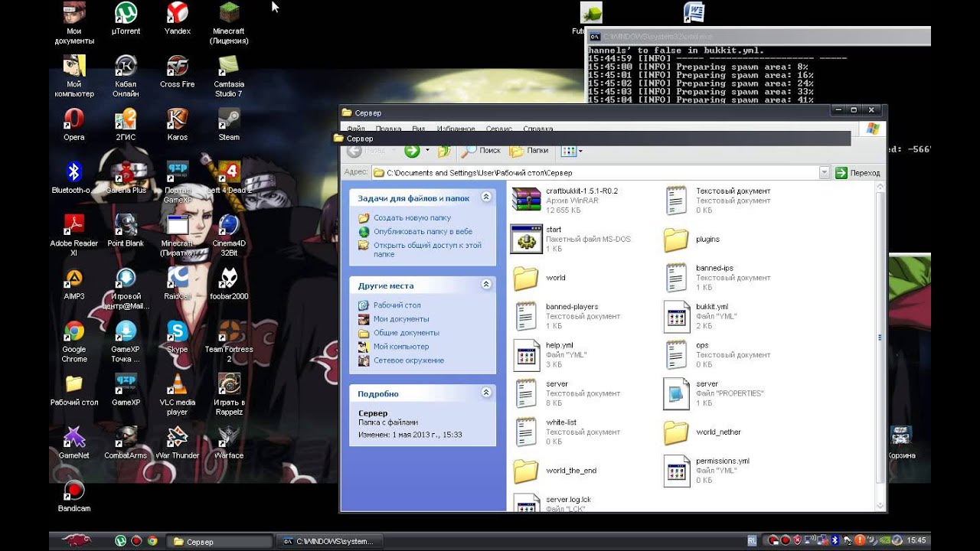This screenshot has height=551, width=980.
Task: Open the address bar dropdown arrow
Action: coord(825,173)
